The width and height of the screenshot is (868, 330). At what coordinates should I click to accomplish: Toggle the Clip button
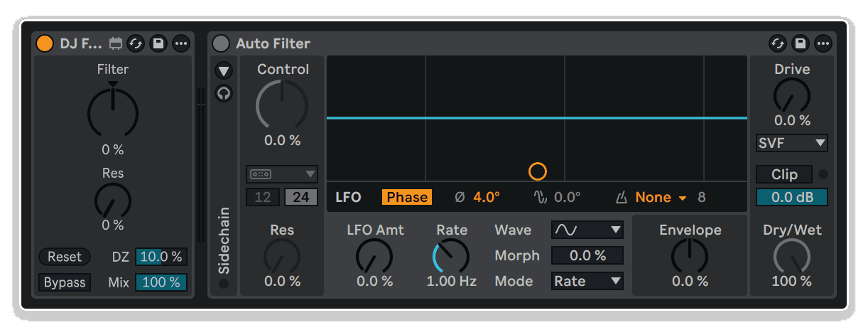coord(784,174)
